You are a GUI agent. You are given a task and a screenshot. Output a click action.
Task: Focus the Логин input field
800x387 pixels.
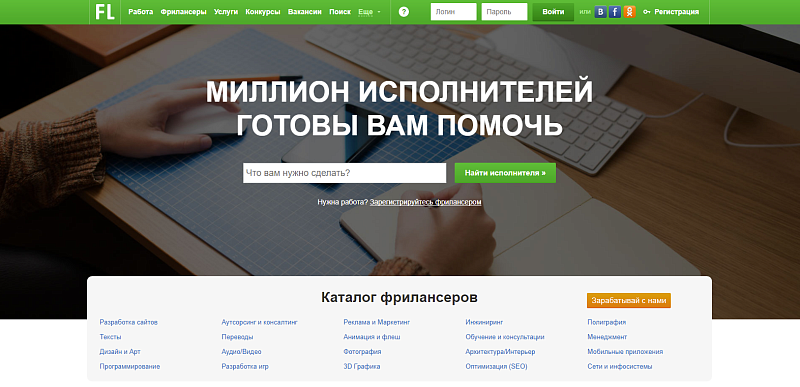point(454,12)
